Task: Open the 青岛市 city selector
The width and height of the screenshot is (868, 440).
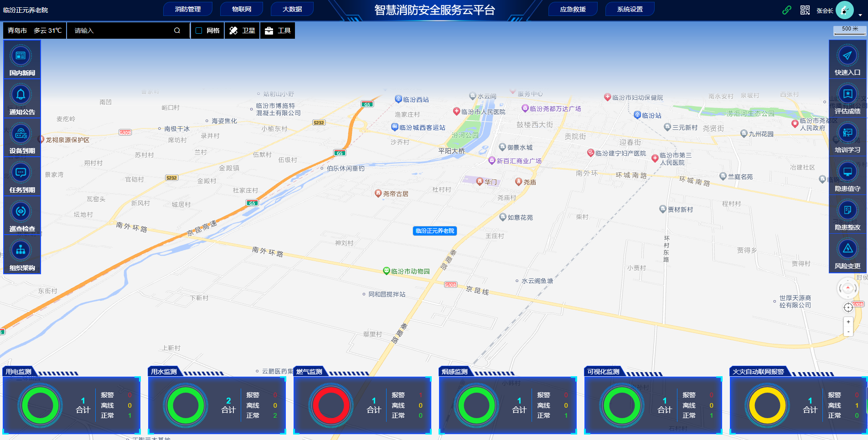Action: click(x=17, y=31)
